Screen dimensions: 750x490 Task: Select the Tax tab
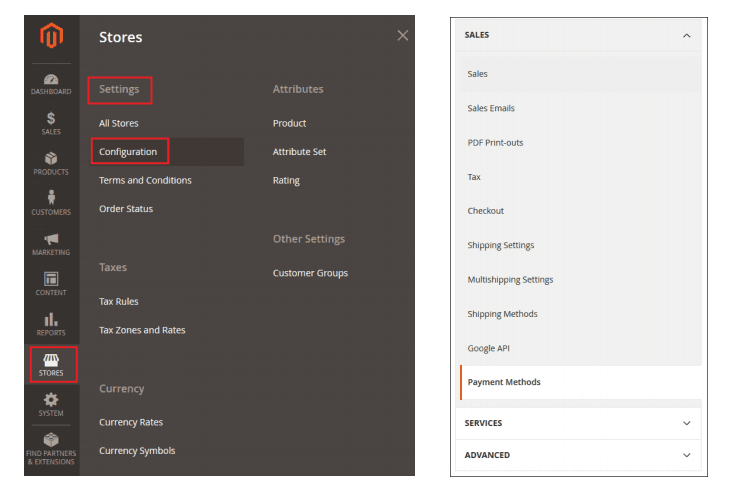pos(581,177)
